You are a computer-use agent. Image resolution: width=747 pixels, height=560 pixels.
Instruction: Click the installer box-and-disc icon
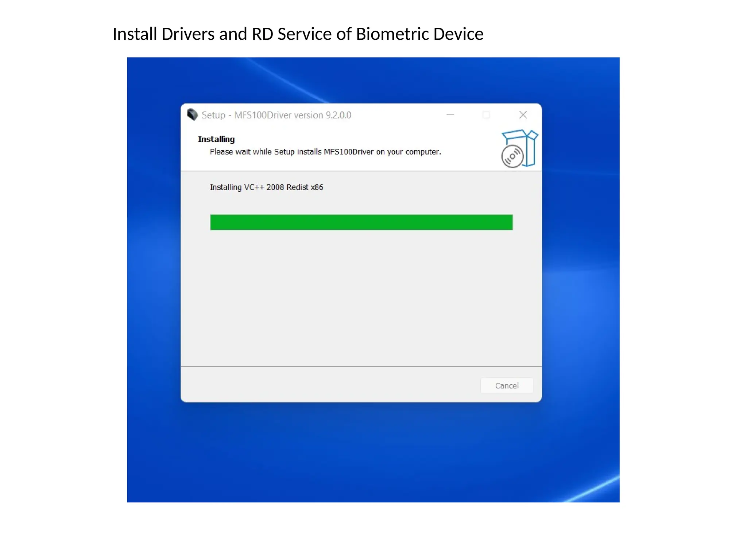(x=519, y=148)
